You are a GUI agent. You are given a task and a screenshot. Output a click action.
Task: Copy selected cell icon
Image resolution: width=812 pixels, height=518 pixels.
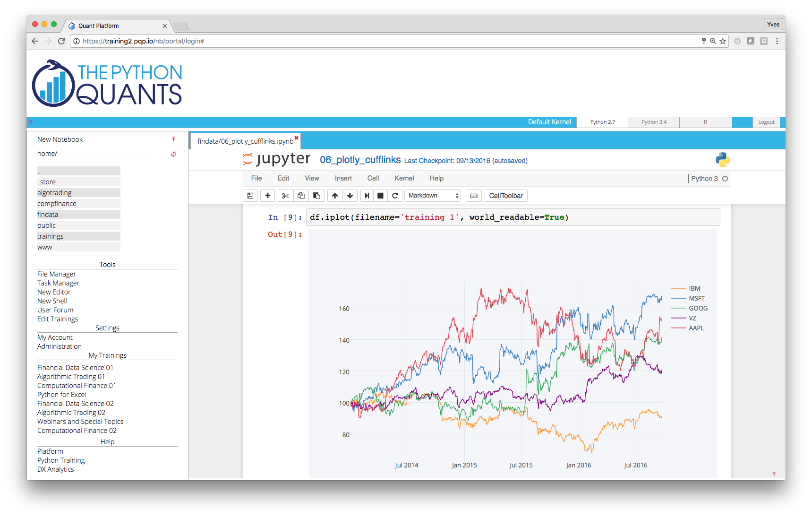pyautogui.click(x=301, y=196)
